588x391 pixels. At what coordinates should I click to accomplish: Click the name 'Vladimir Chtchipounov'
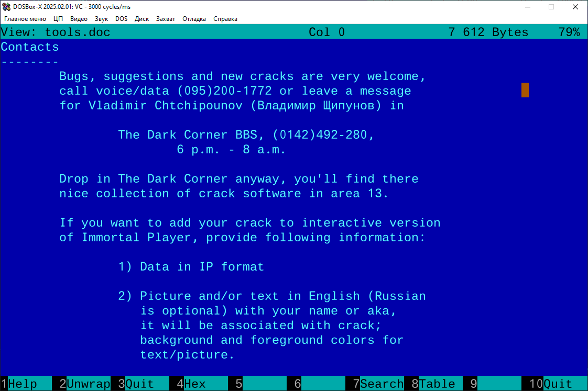(x=166, y=106)
